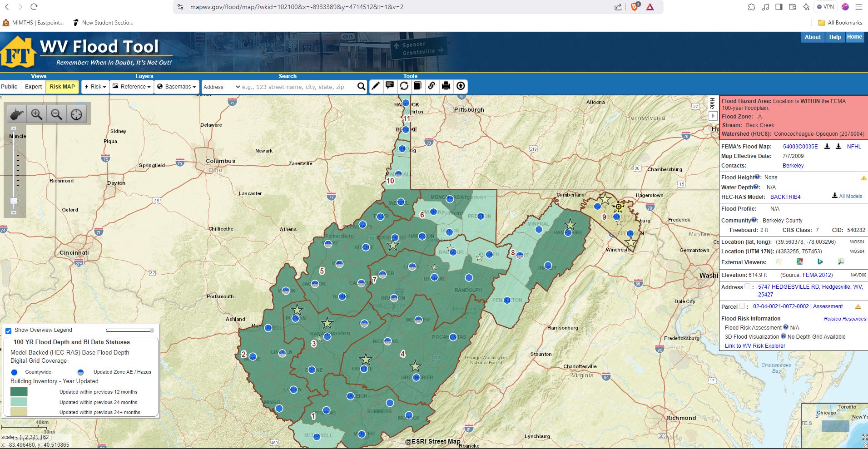This screenshot has height=449, width=868.
Task: Open the Risk layers dropdown
Action: pyautogui.click(x=95, y=86)
